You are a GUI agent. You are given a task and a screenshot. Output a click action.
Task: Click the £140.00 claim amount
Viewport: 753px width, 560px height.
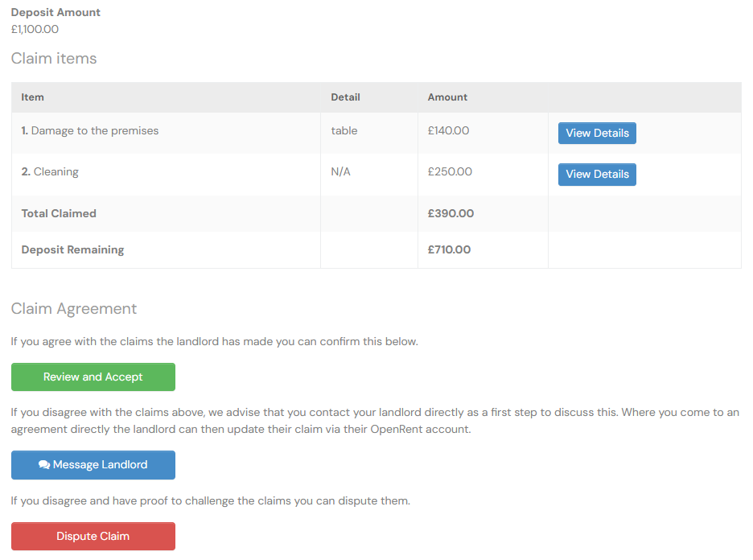coord(448,131)
